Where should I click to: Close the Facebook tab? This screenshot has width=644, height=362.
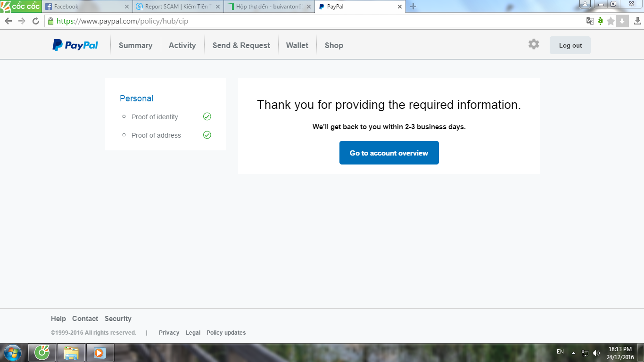tap(126, 7)
